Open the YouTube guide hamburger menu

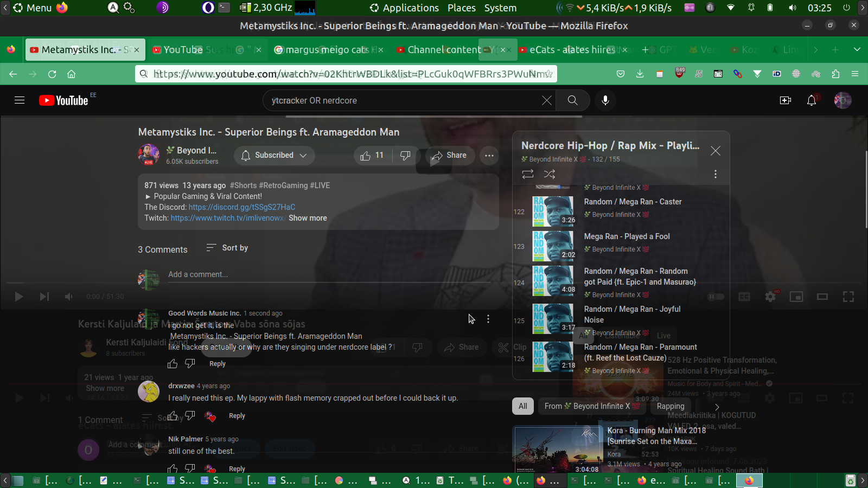20,100
